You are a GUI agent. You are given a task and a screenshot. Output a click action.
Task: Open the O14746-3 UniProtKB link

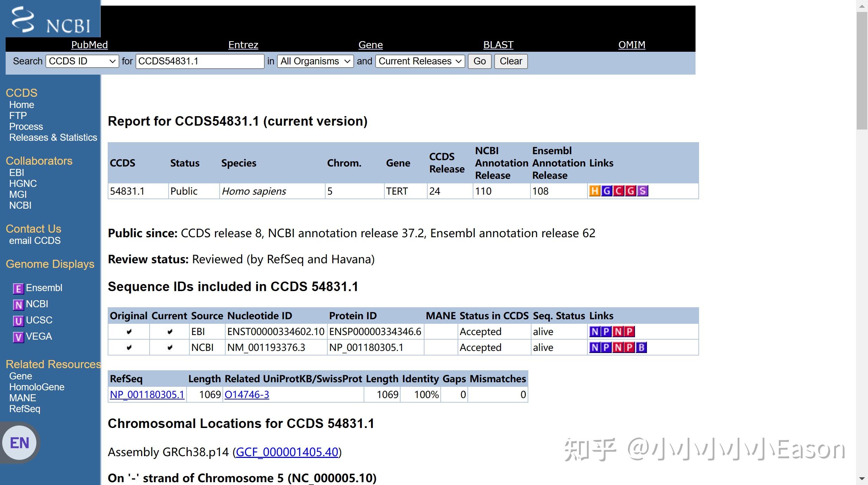[x=247, y=395]
